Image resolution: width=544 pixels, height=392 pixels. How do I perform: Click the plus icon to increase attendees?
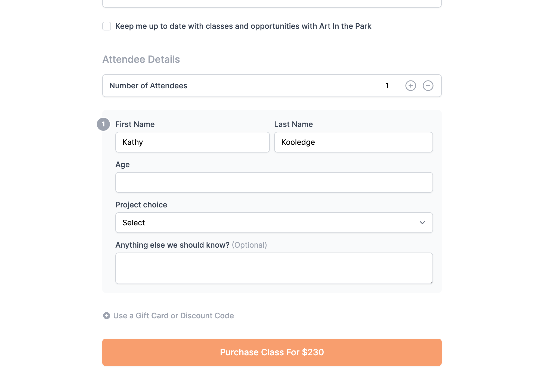411,85
